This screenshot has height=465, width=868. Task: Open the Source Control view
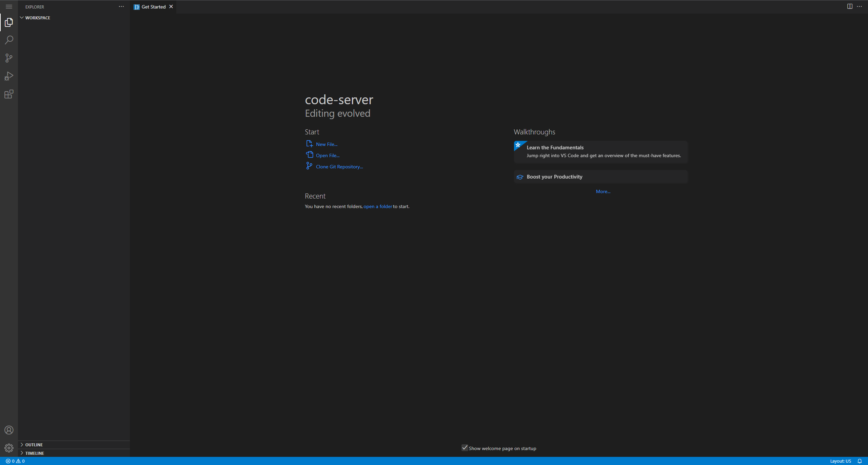click(x=9, y=58)
